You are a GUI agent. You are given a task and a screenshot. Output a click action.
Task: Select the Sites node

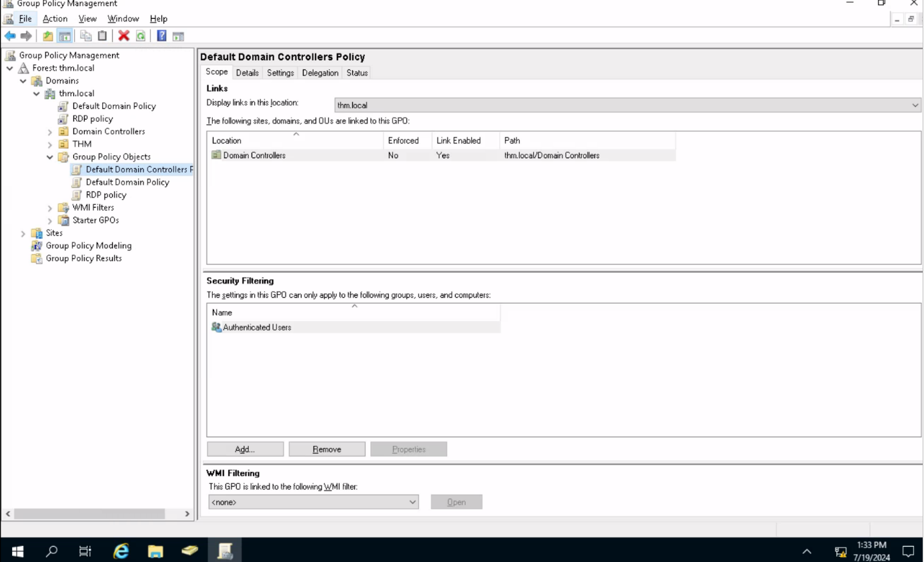click(54, 233)
